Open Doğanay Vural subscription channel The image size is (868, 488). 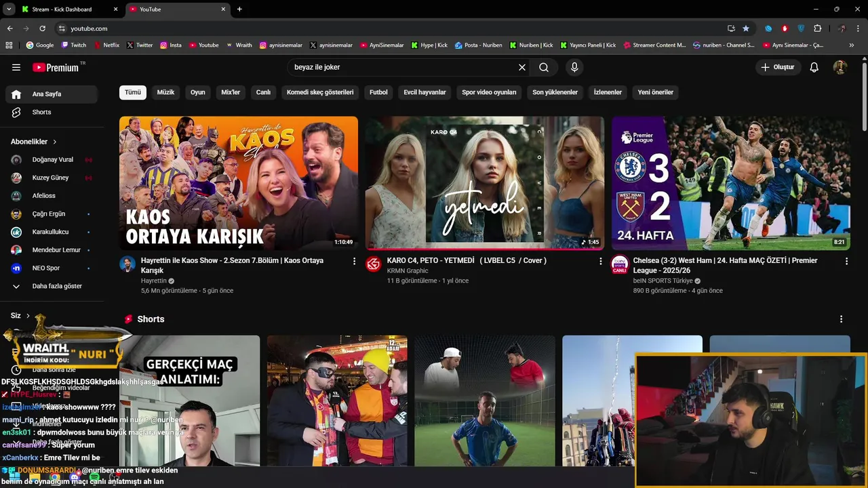[52, 159]
